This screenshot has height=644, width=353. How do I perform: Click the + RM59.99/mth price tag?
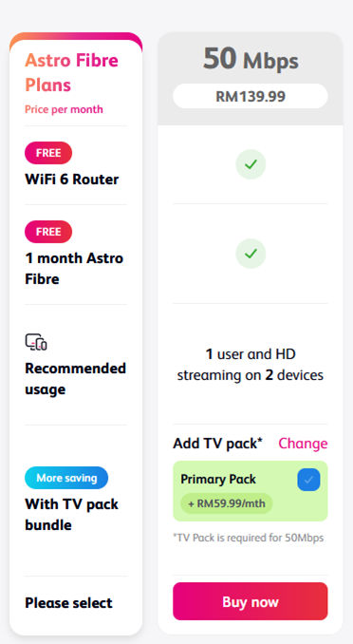(x=227, y=503)
